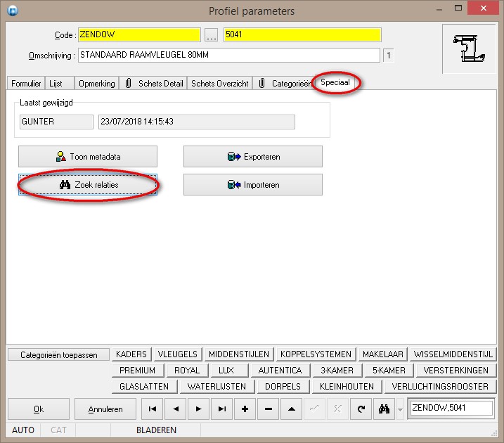Image resolution: width=504 pixels, height=443 pixels.
Task: Click the greyed cancel X icon
Action: (337, 409)
